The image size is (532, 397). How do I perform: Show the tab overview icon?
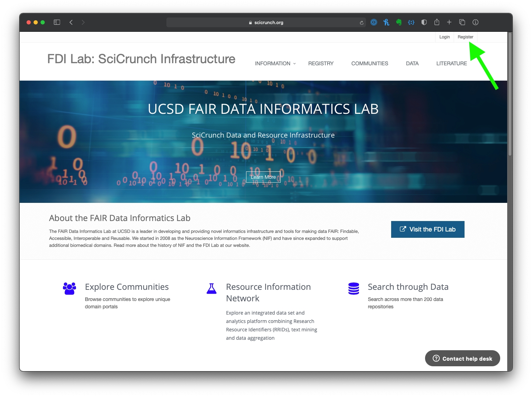(462, 22)
